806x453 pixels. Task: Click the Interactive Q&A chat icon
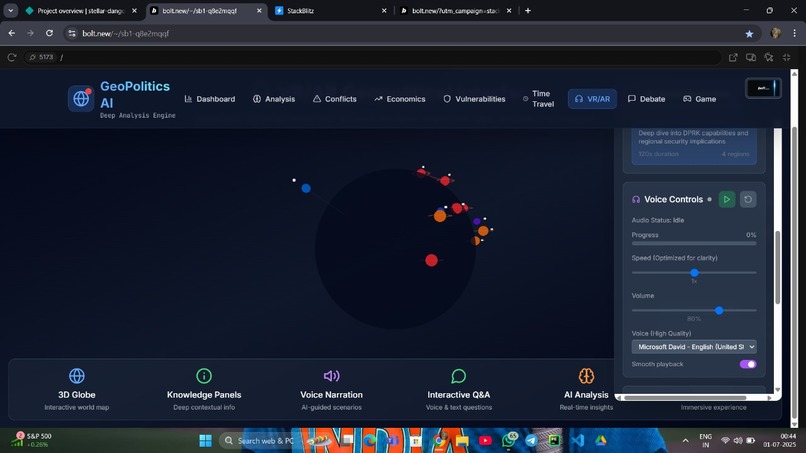459,376
